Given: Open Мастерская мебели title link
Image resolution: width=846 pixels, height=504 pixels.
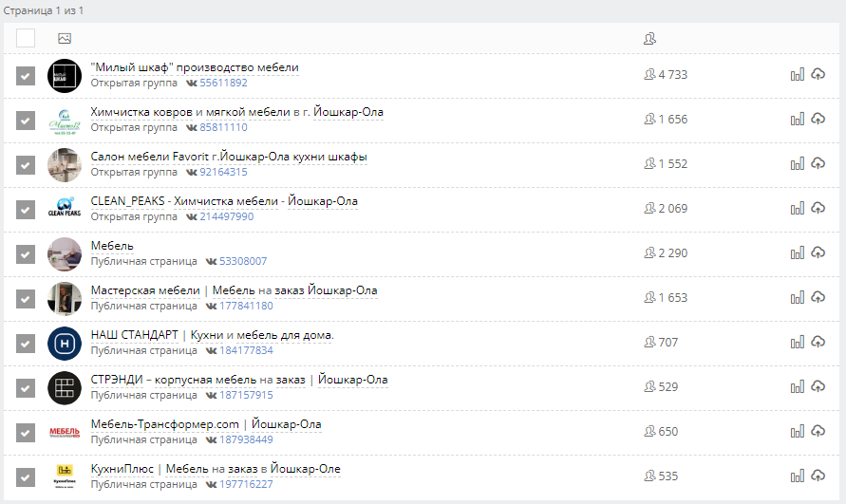Looking at the screenshot, I should coord(234,290).
